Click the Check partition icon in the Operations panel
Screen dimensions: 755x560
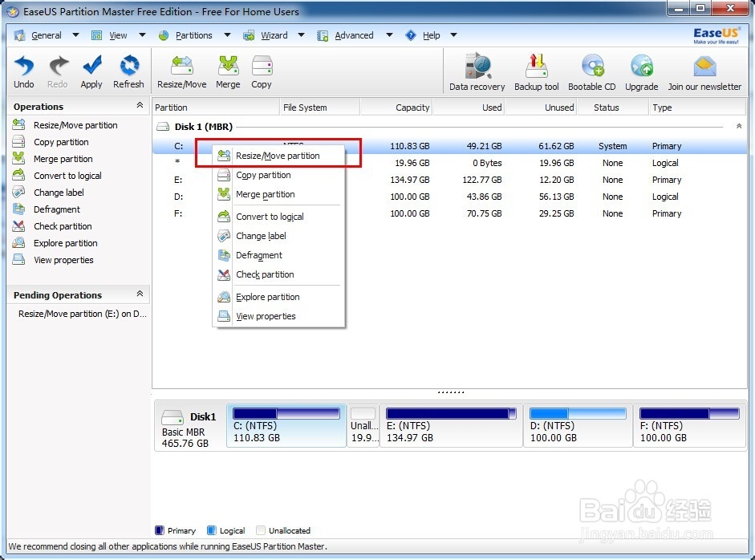point(18,225)
